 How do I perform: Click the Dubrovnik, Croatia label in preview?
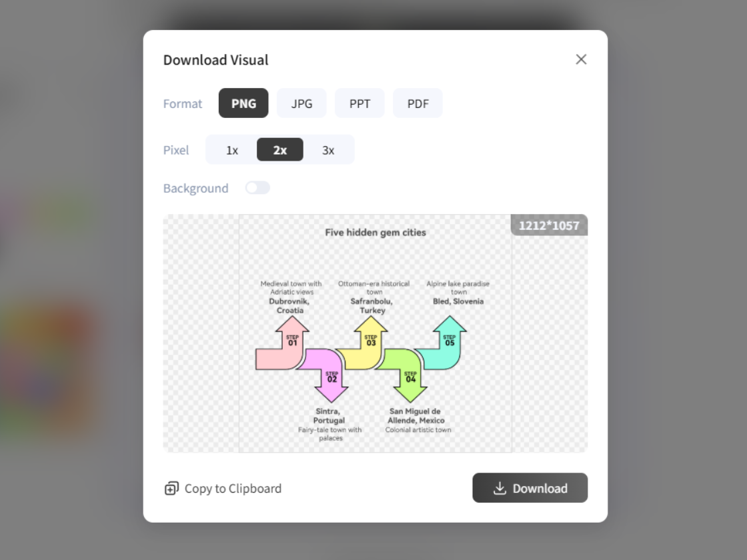(290, 306)
